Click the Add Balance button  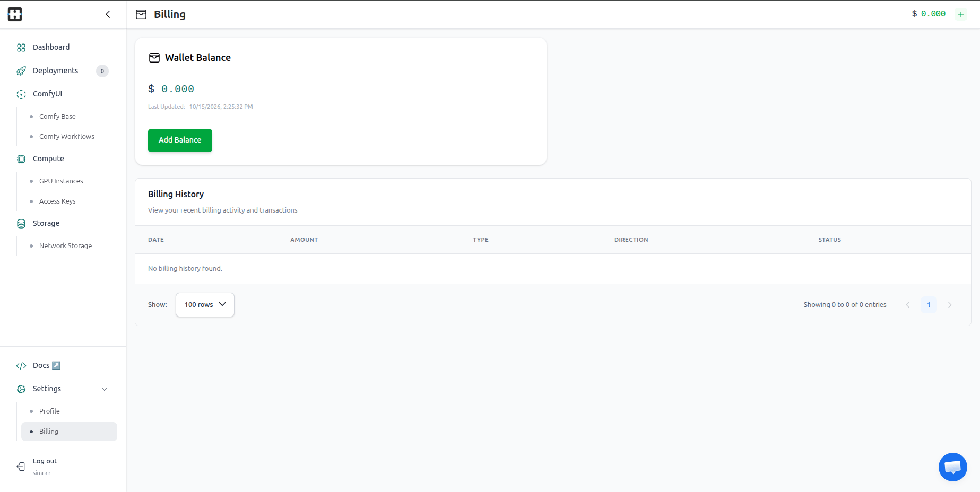(180, 140)
